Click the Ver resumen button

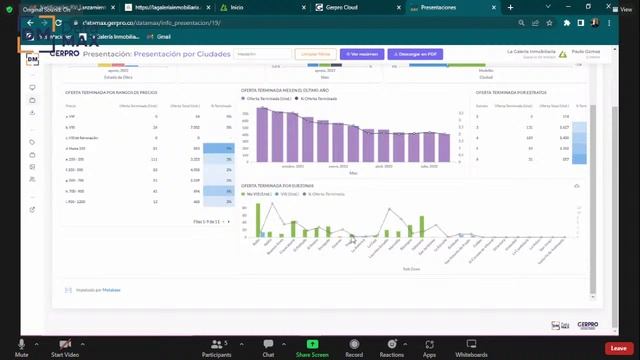click(x=362, y=54)
